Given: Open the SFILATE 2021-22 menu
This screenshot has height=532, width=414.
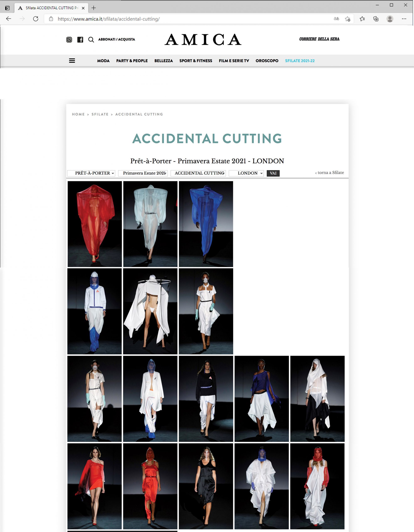Looking at the screenshot, I should pos(300,61).
